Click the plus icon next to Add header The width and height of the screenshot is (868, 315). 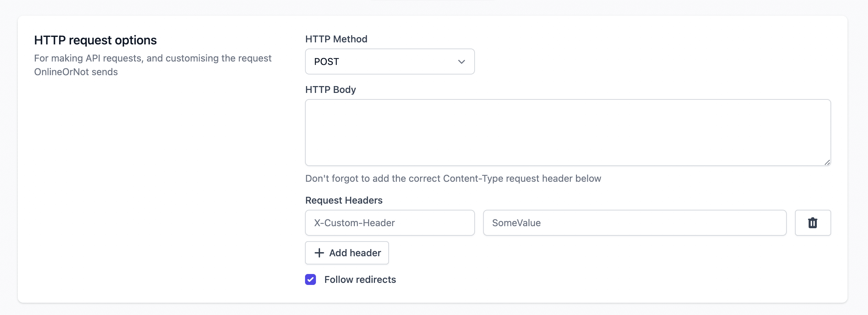point(319,253)
